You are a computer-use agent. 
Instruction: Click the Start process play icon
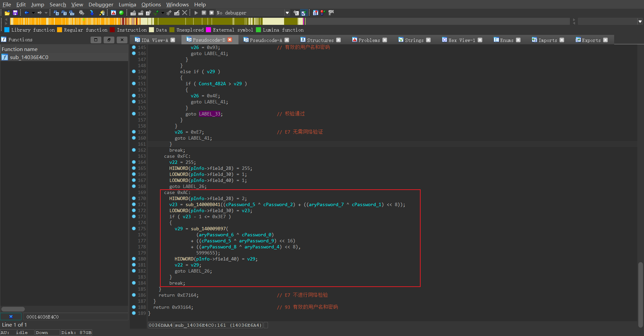196,13
